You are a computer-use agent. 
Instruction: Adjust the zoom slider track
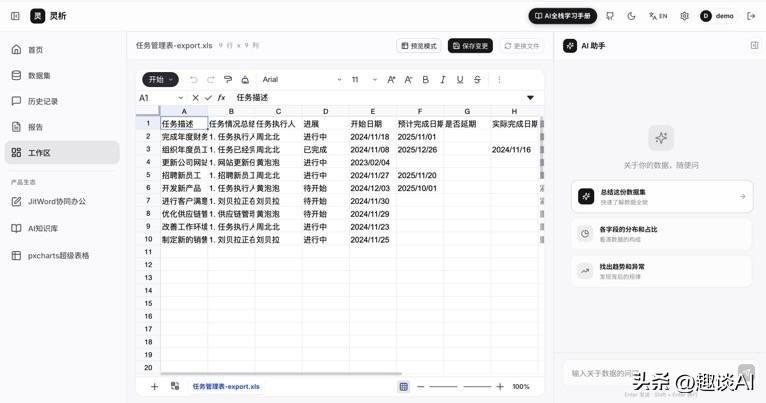coord(460,386)
